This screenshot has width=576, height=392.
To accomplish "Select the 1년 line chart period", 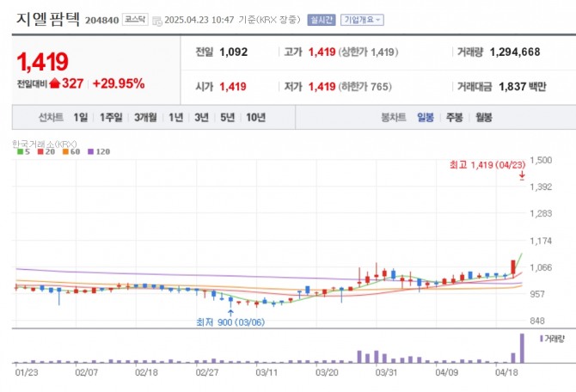I will (x=176, y=118).
